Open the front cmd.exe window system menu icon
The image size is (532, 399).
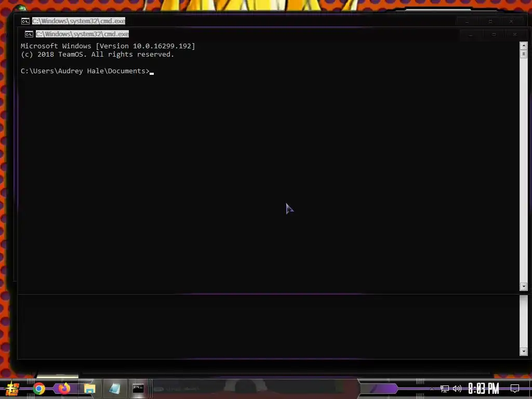pos(29,34)
